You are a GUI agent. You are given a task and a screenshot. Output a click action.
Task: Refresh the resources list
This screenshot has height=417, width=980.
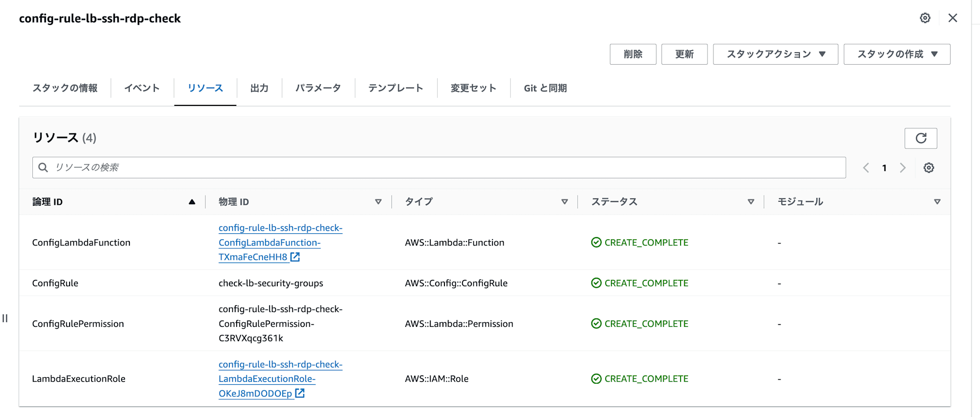[921, 138]
